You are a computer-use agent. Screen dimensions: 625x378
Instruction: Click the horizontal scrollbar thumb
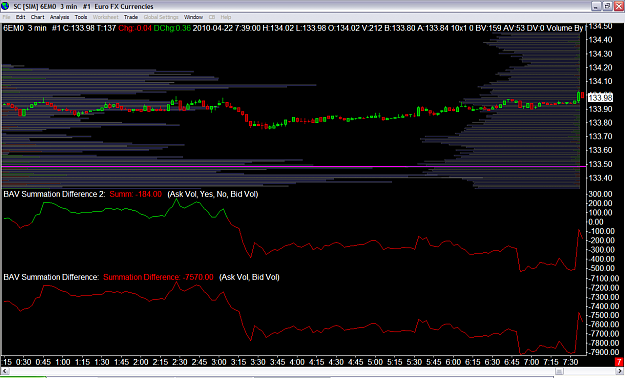click(x=560, y=372)
